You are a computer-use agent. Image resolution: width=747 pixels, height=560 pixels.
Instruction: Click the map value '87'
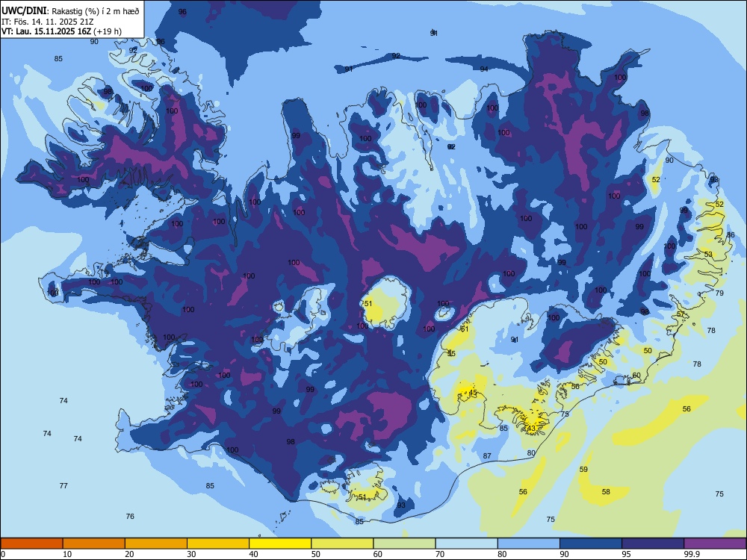pos(487,455)
